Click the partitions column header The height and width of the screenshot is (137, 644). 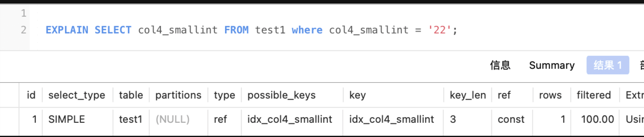coord(178,95)
